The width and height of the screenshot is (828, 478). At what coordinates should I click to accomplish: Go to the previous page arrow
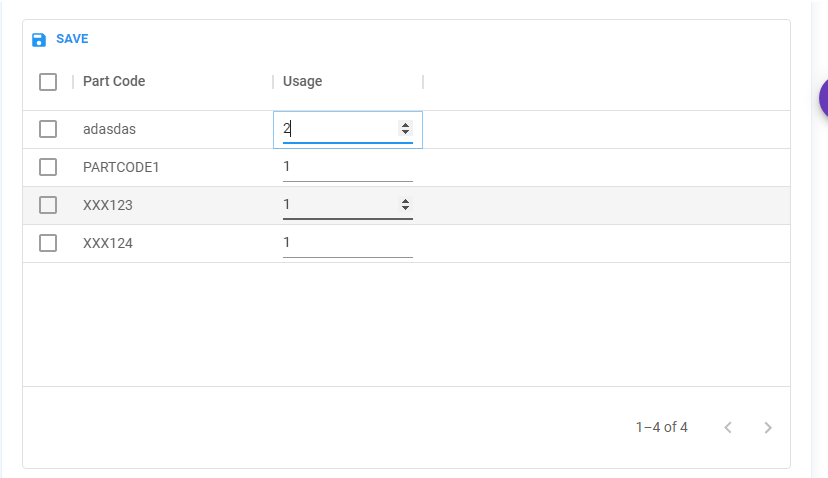(x=728, y=427)
